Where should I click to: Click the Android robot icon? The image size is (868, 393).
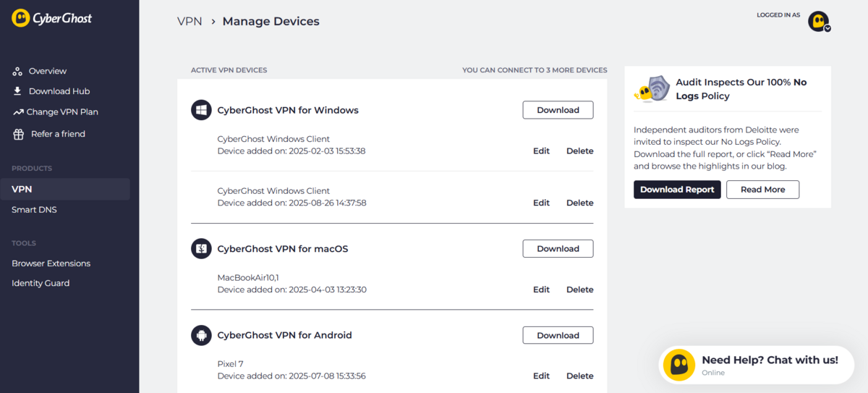(201, 335)
